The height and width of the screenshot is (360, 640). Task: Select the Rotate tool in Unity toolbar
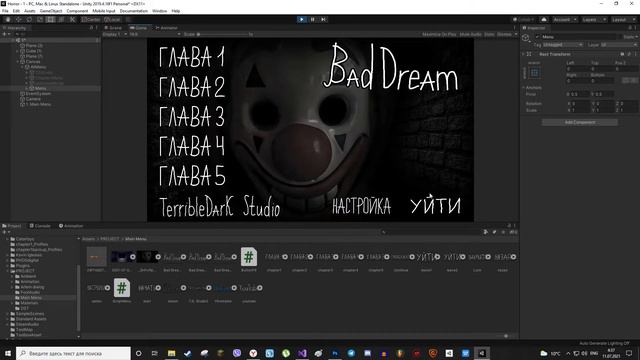29,19
